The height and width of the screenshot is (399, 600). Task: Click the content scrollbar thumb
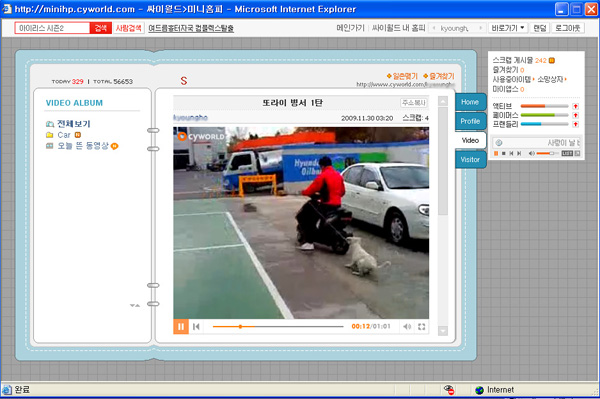click(x=443, y=161)
